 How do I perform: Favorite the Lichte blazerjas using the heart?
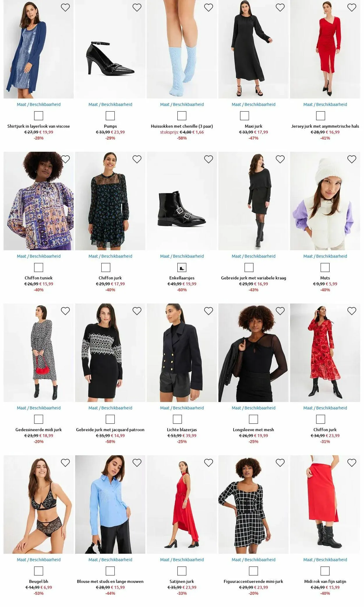click(208, 311)
